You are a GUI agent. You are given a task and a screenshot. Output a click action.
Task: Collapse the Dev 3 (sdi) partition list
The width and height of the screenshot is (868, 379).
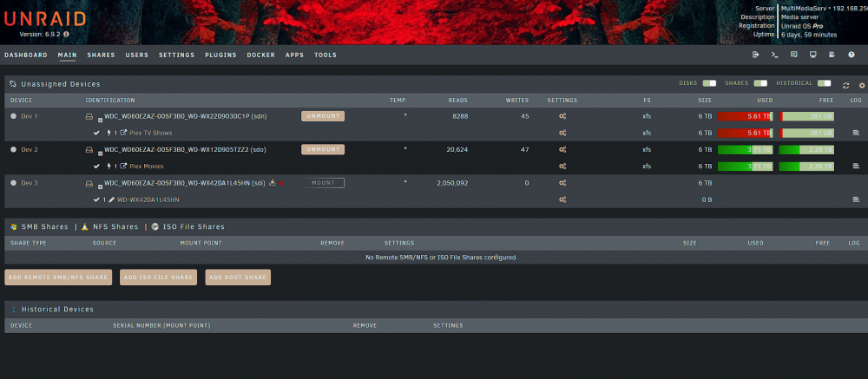point(100,186)
